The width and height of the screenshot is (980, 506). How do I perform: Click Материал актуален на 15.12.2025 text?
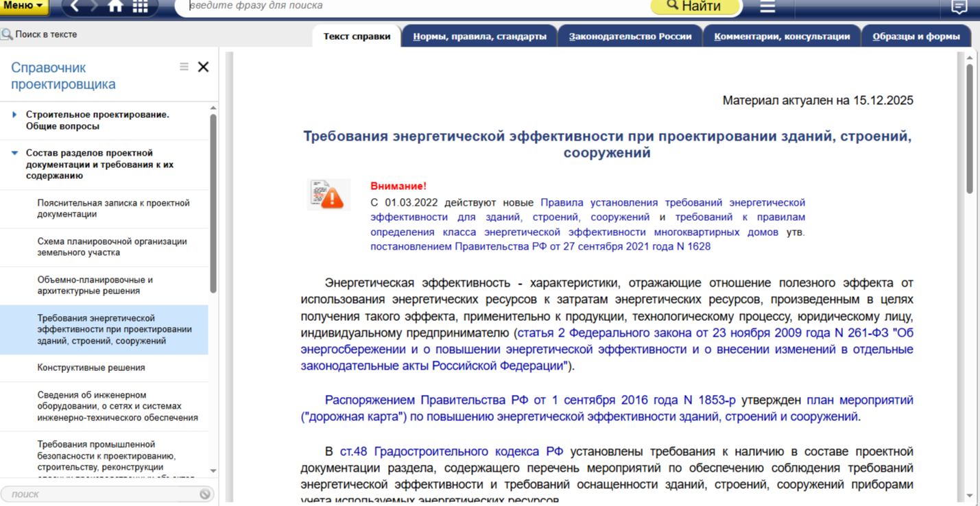tap(818, 101)
